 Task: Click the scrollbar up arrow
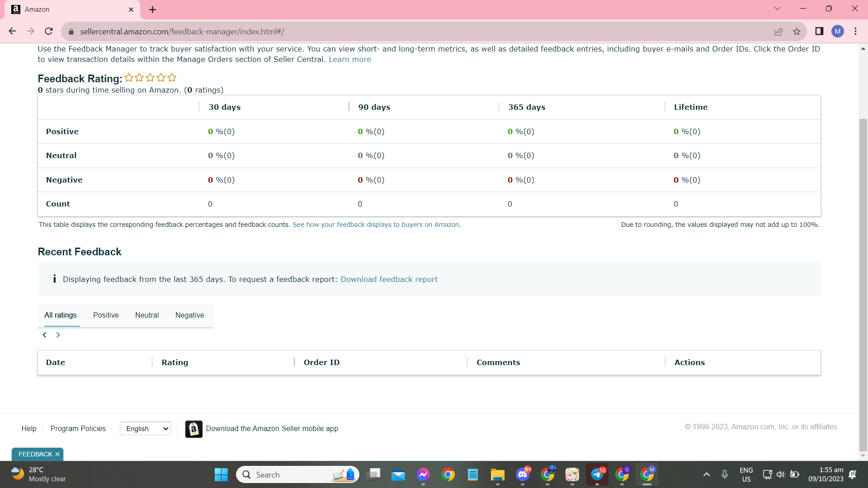pyautogui.click(x=863, y=48)
